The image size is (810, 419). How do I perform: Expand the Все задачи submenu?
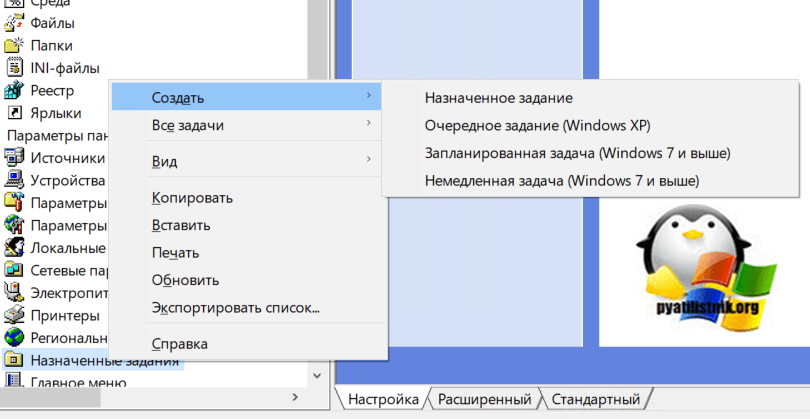pyautogui.click(x=369, y=125)
